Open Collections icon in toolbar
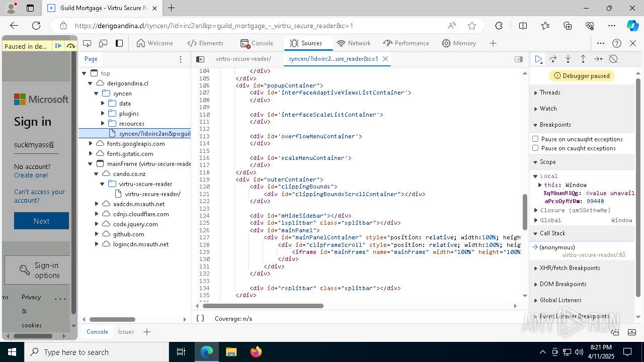Image resolution: width=644 pixels, height=362 pixels. point(568,26)
